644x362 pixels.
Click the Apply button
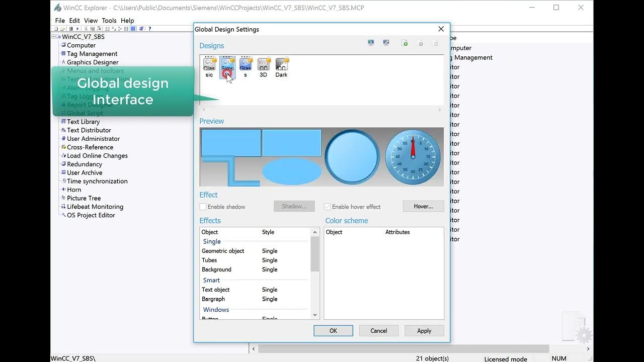tap(424, 331)
